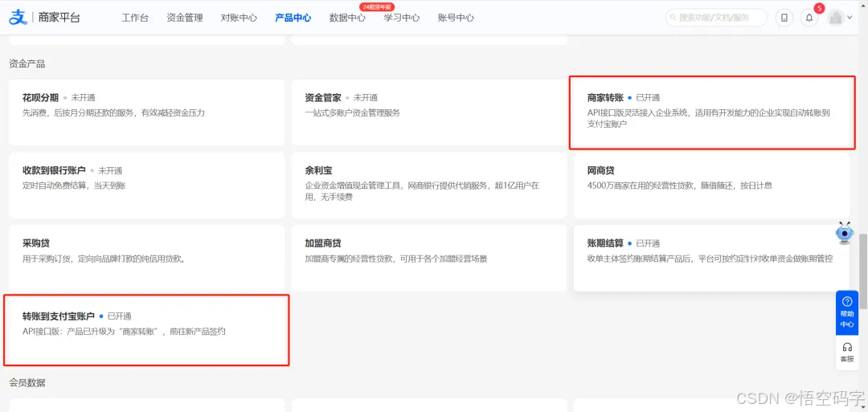Open the 加盟商贷 product card
Image resolution: width=868 pixels, height=412 pixels.
click(429, 258)
